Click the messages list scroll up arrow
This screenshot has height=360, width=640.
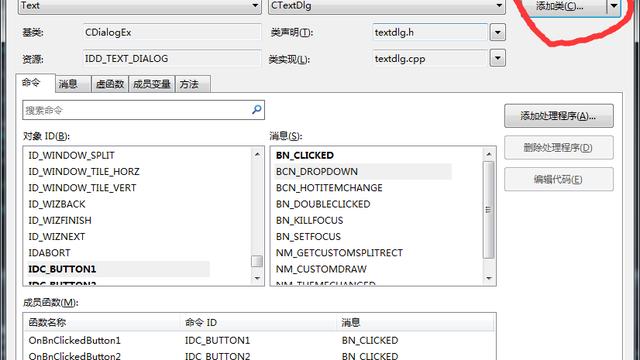tap(489, 154)
